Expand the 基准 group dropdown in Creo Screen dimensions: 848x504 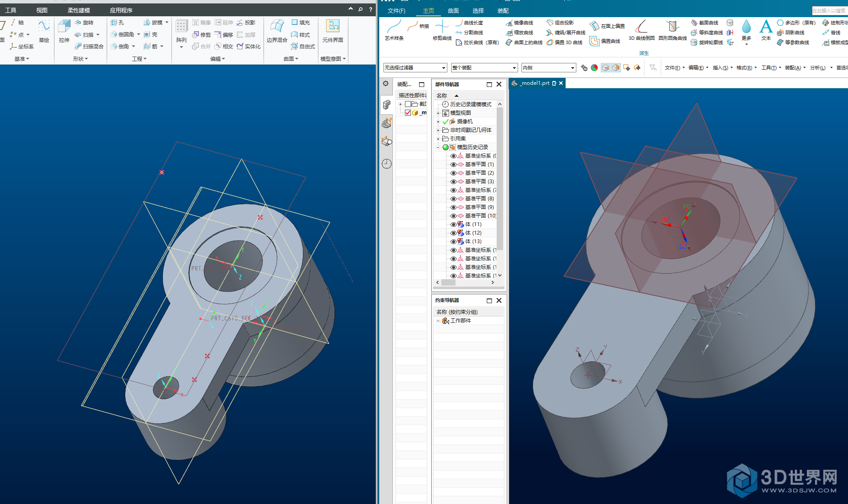[x=22, y=59]
